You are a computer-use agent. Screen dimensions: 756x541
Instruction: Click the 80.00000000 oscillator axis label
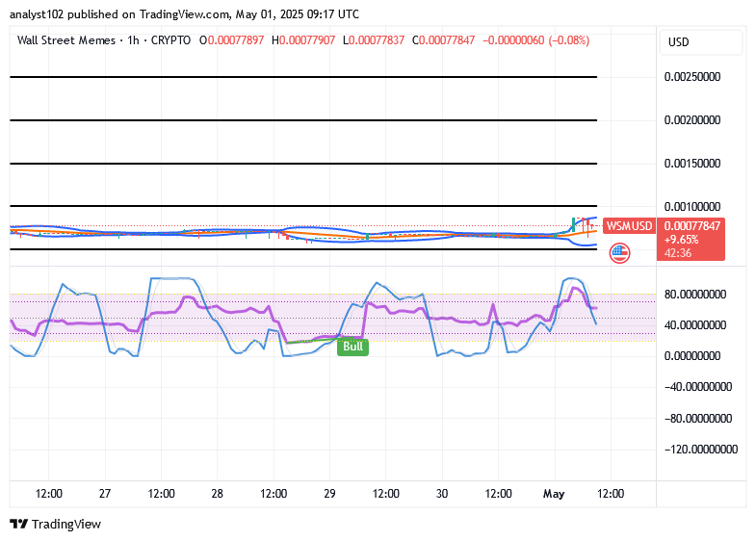click(x=695, y=295)
